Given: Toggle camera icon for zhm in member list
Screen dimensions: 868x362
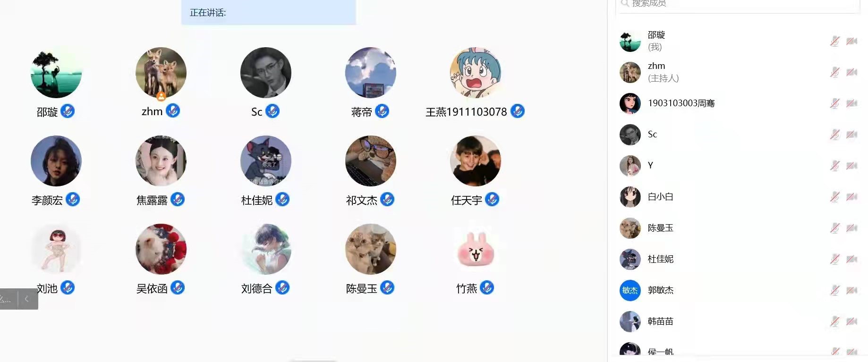Looking at the screenshot, I should [852, 72].
